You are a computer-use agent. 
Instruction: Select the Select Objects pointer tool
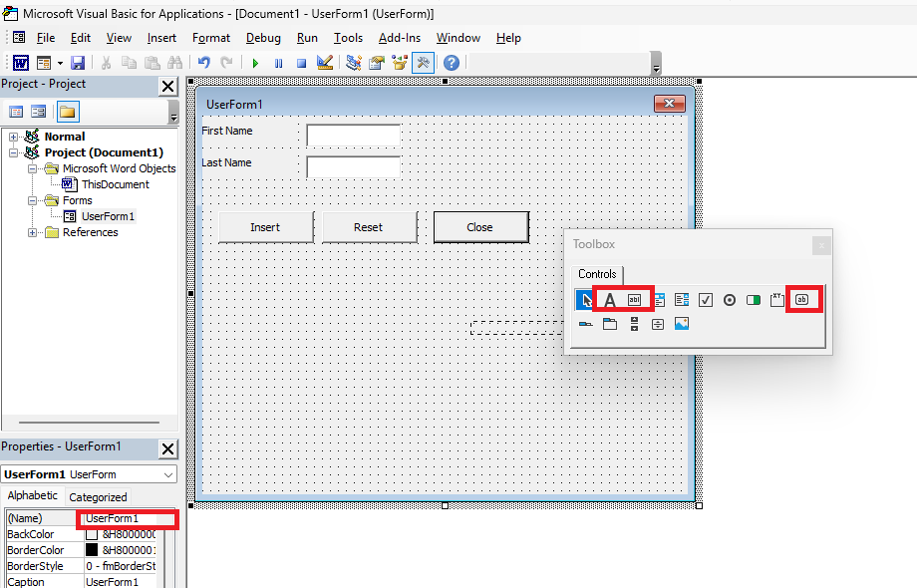pos(584,300)
